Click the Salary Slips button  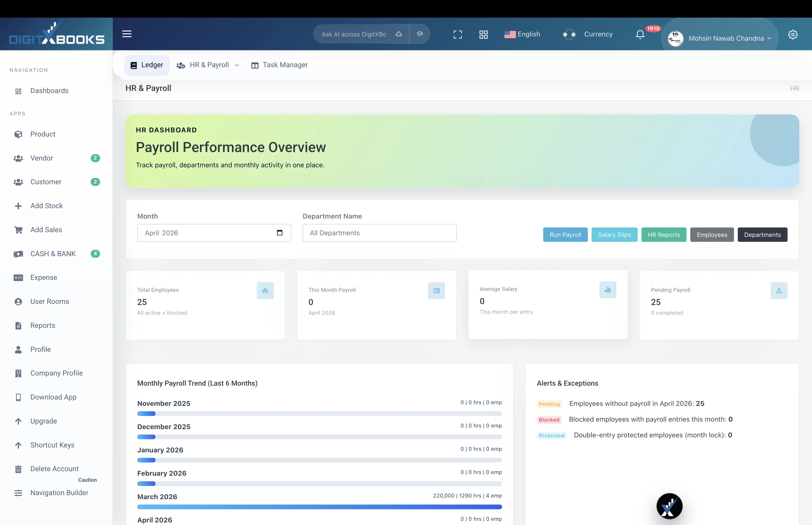(x=614, y=235)
